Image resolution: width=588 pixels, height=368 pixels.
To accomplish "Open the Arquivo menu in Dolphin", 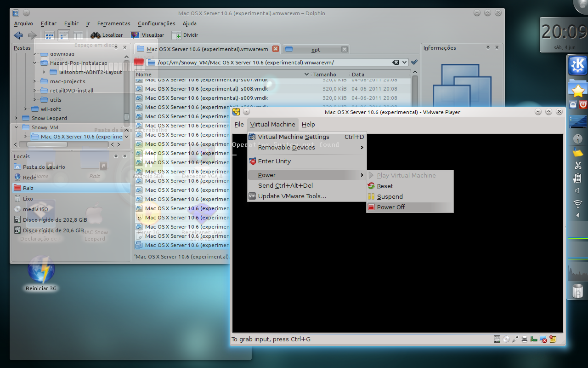I will coord(23,23).
